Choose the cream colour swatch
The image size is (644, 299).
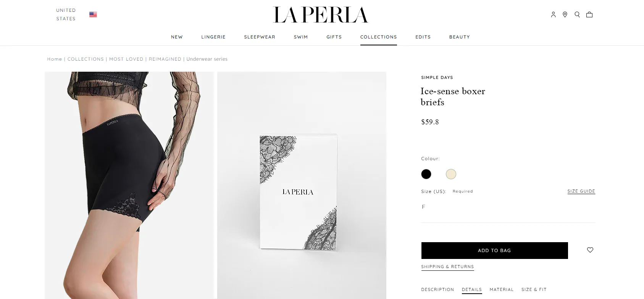[x=451, y=174]
